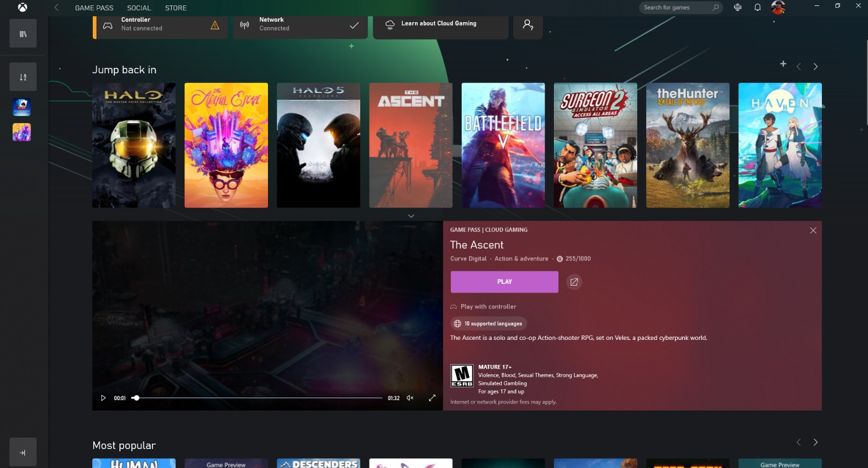Expand the sidebar with arrow button
The width and height of the screenshot is (868, 468).
coord(23,452)
